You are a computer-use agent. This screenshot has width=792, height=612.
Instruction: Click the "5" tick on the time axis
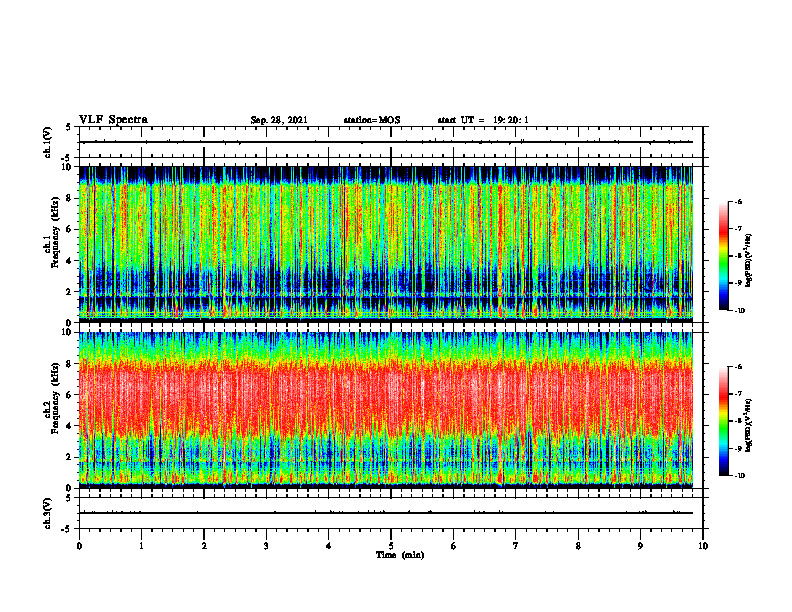pyautogui.click(x=391, y=546)
